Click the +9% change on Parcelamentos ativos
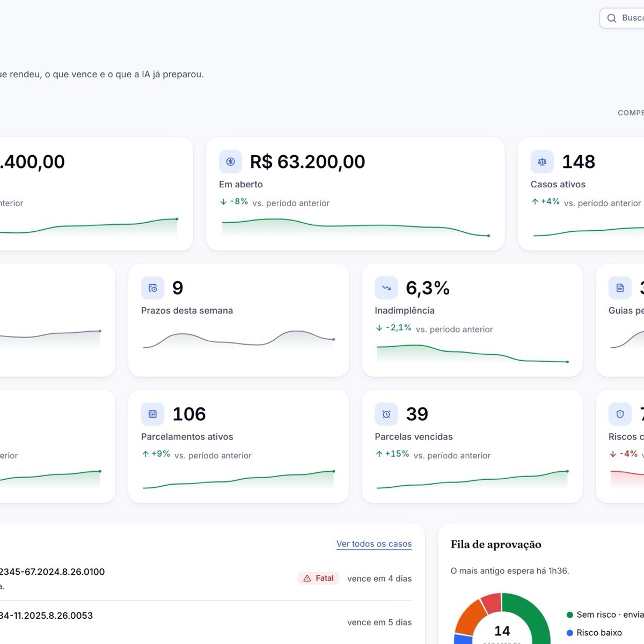Viewport: 644px width, 644px height. pyautogui.click(x=156, y=454)
